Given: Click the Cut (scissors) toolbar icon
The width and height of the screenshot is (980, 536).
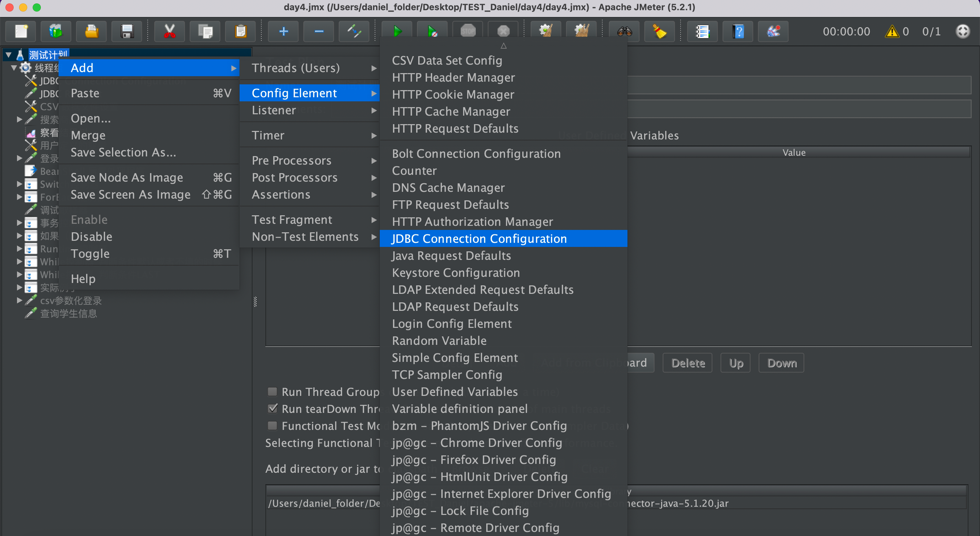Looking at the screenshot, I should pyautogui.click(x=170, y=31).
